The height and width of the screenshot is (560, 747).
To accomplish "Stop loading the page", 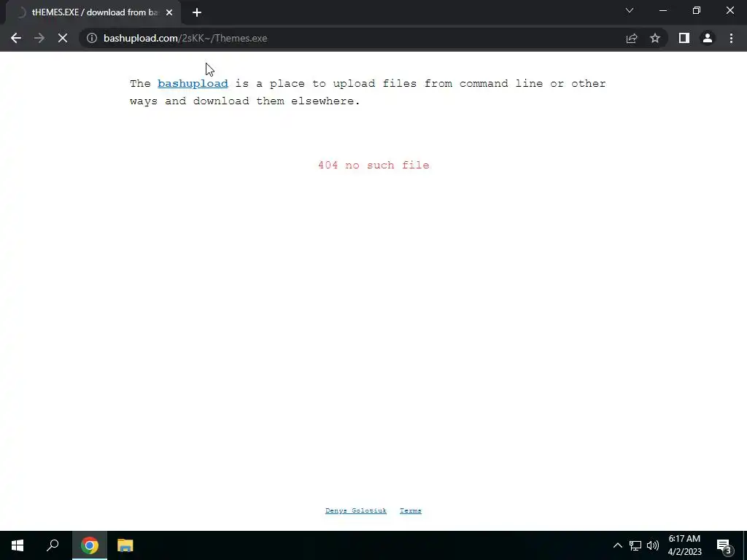I will (x=63, y=38).
